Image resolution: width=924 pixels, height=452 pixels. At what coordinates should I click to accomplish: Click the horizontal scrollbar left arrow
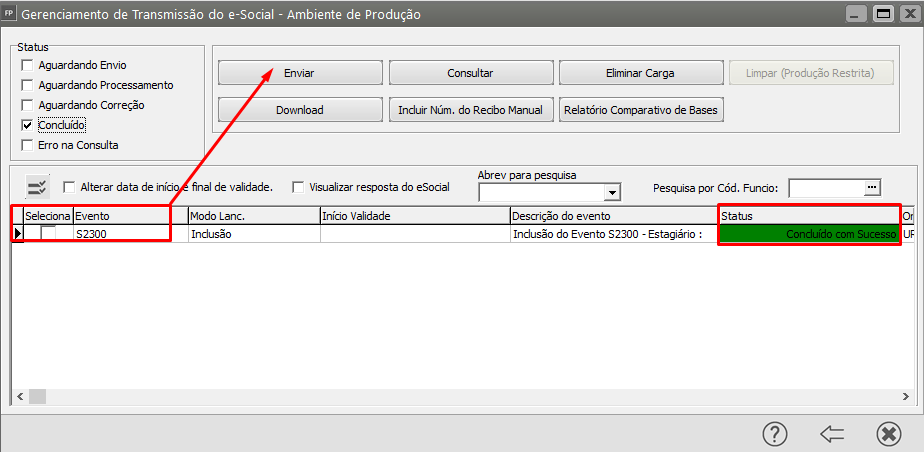[x=19, y=397]
